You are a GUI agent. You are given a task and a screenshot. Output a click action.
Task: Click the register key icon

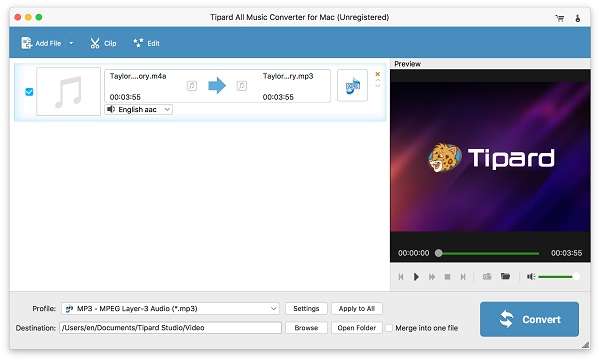pyautogui.click(x=577, y=18)
